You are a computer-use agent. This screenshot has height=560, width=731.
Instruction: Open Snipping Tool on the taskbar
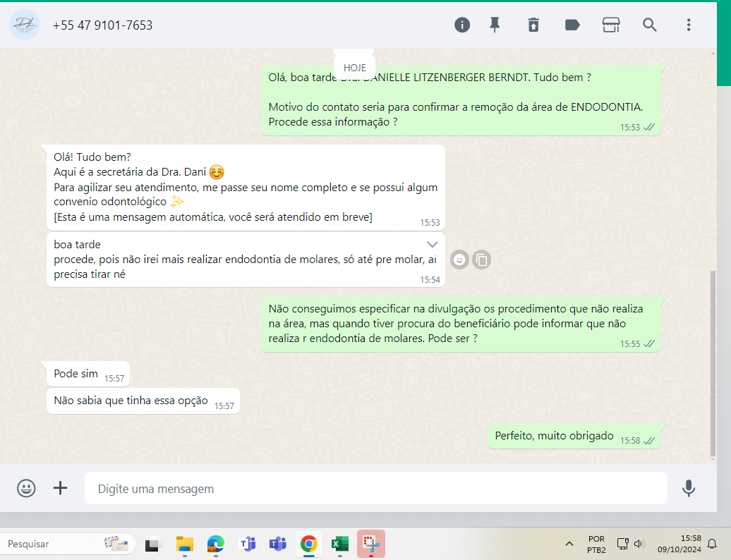click(x=371, y=544)
